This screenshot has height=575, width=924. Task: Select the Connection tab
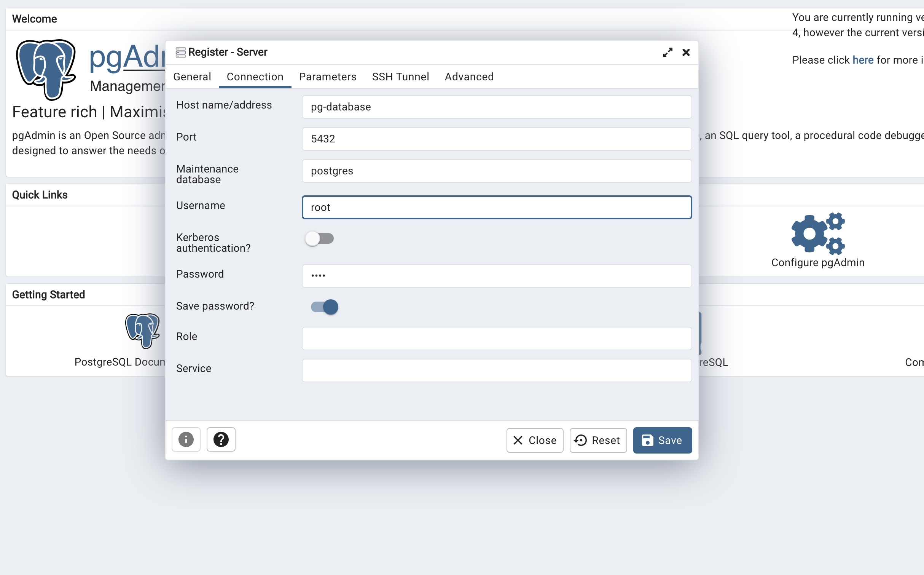[x=255, y=77]
